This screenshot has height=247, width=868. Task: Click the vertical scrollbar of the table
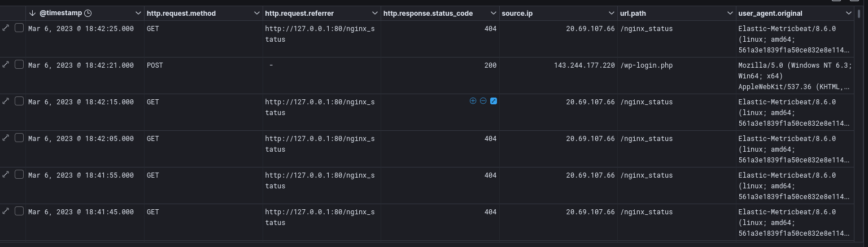[859, 85]
